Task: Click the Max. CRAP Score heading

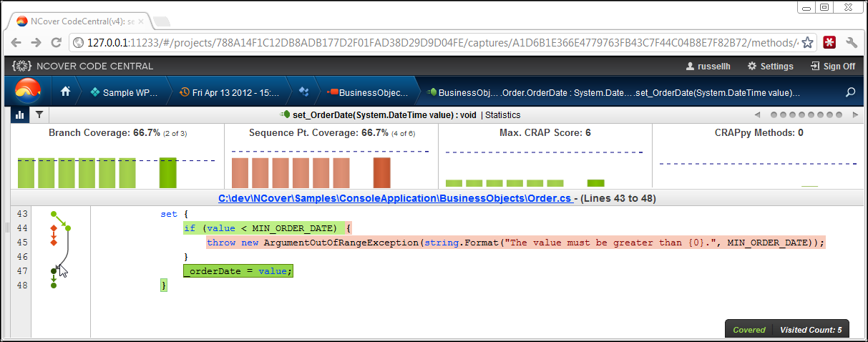Action: (545, 132)
